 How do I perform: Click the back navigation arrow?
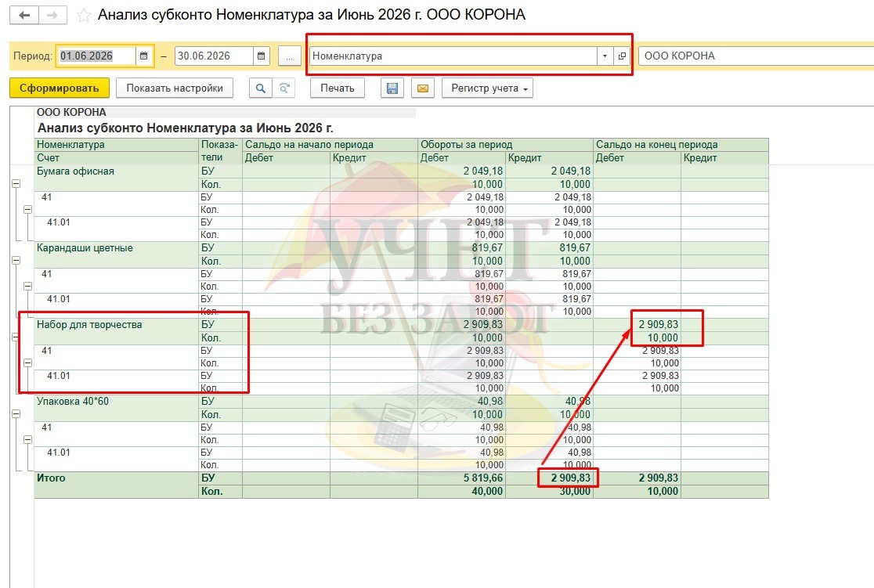coord(24,15)
